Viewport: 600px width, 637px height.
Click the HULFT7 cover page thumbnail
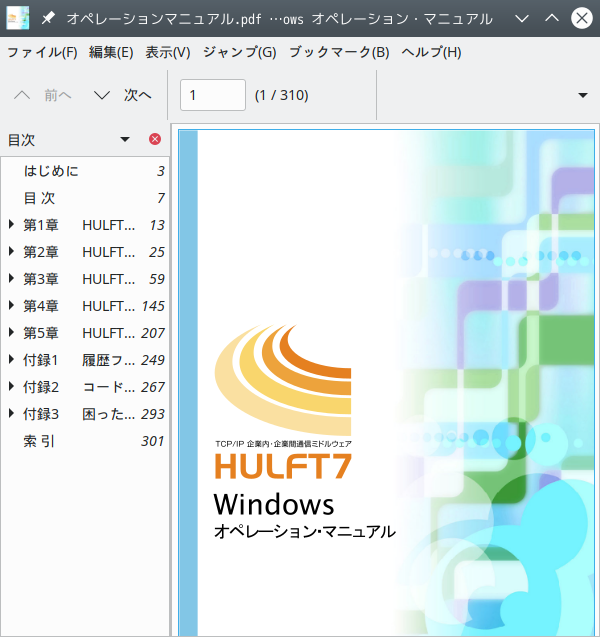coord(386,383)
